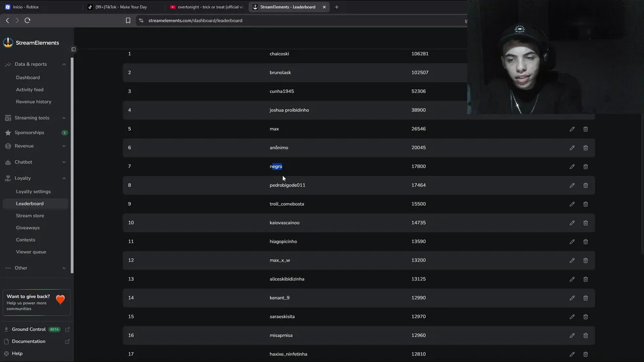
Task: Click the address bar URL
Action: tap(195, 21)
